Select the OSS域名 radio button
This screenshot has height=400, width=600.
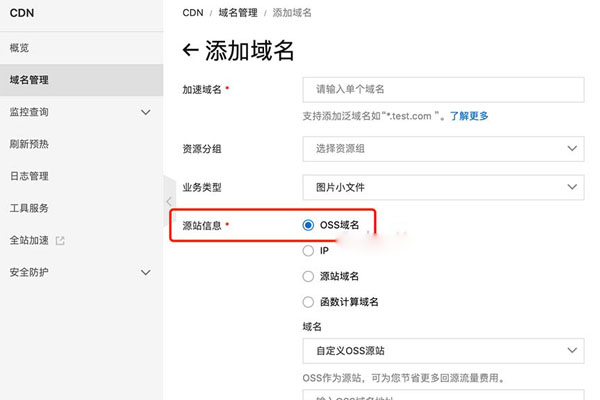click(x=308, y=225)
